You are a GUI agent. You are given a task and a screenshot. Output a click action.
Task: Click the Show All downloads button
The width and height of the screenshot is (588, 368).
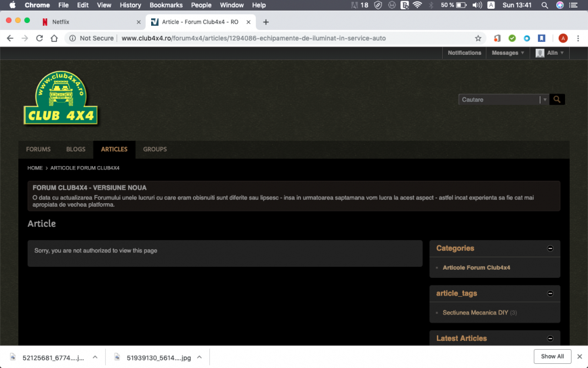coord(552,356)
